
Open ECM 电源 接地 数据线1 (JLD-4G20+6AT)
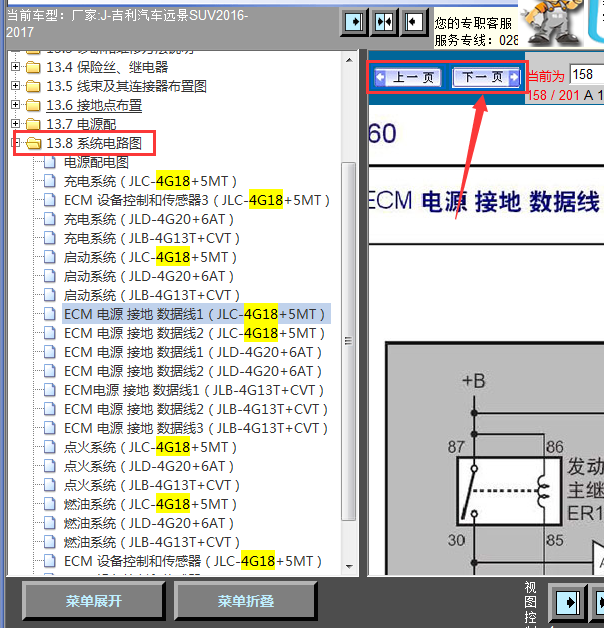pos(193,352)
